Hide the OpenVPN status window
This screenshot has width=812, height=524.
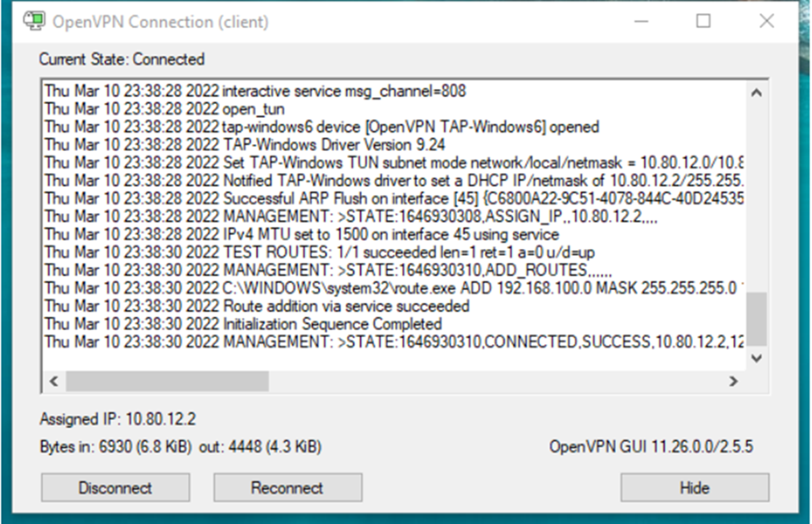695,488
